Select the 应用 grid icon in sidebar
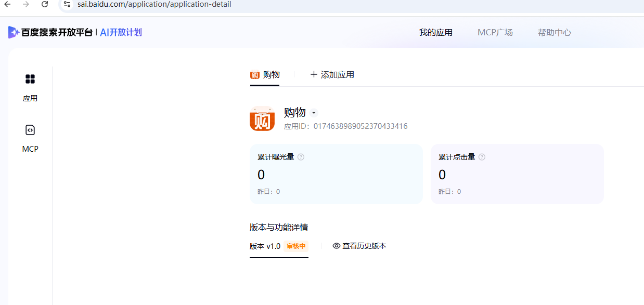Image resolution: width=644 pixels, height=305 pixels. 30,79
